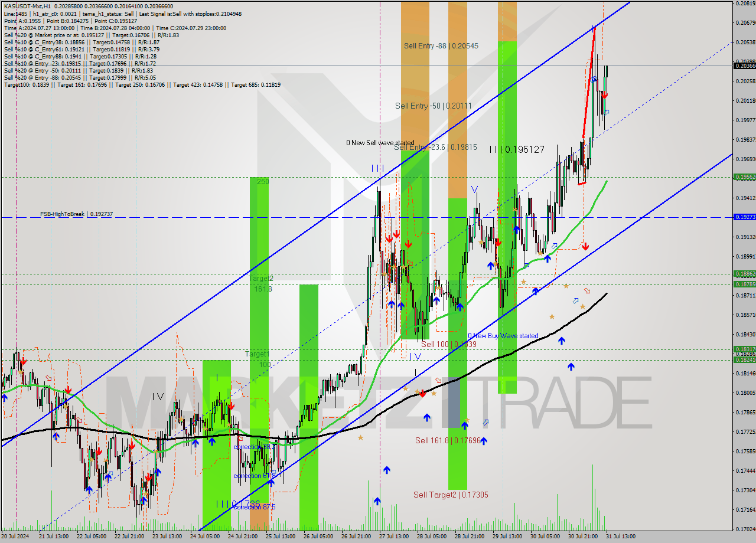Viewport: 756px width, 543px height.
Task: Click the KASUSDT-Mxc,H1 symbol title
Action: tap(26, 6)
